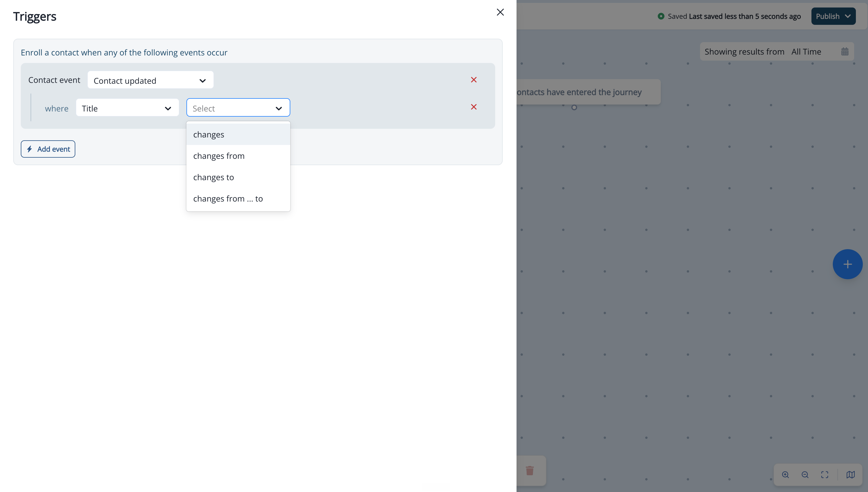Choose the 'changes from' option

tap(238, 156)
